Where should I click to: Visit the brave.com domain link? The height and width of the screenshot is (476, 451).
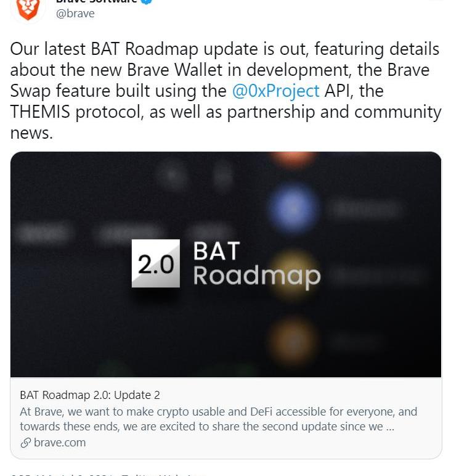pos(60,443)
